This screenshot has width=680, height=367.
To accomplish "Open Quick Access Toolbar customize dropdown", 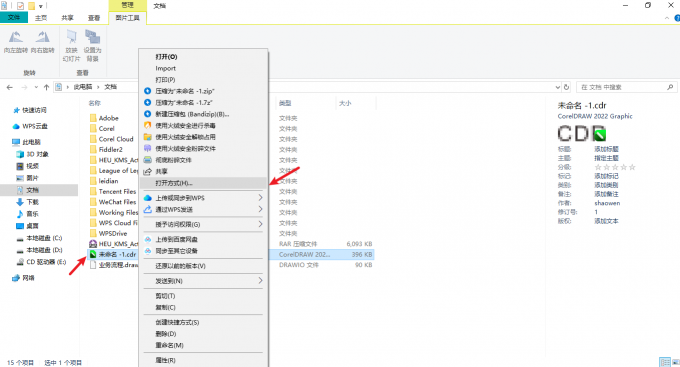I will pos(41,6).
